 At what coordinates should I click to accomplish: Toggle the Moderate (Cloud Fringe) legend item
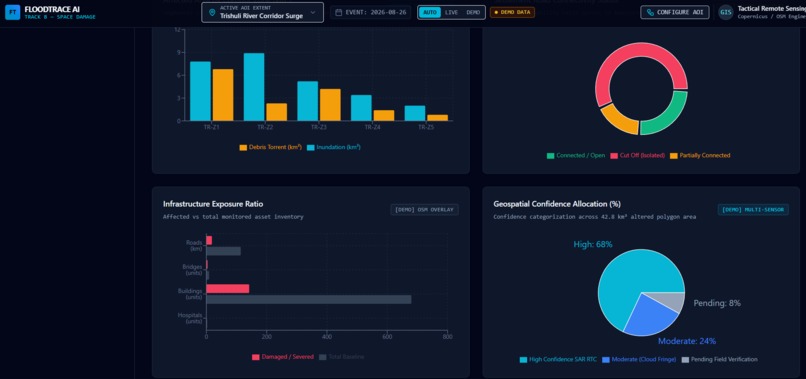(639, 359)
